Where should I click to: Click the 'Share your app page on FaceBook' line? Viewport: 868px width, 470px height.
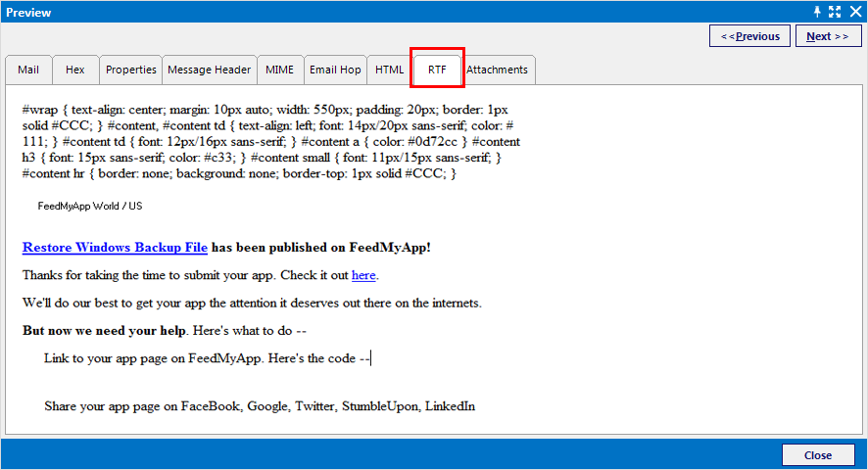260,406
